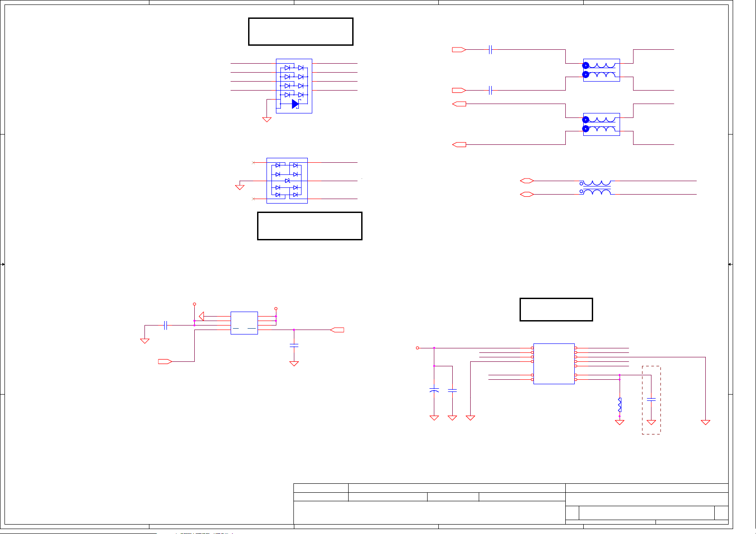Click the polarized capacitor left of the large IC
Viewport: 756px width, 534px height.
coord(434,391)
